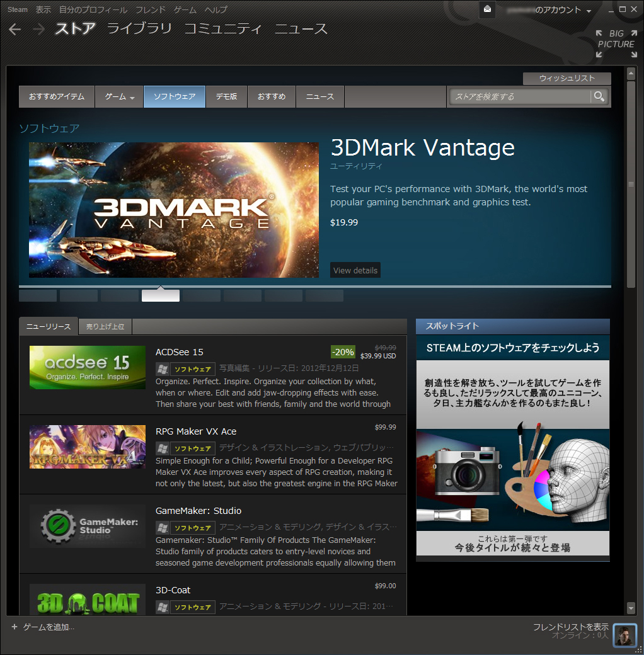Click the friend avatar thumbnail at bottom right

click(624, 635)
